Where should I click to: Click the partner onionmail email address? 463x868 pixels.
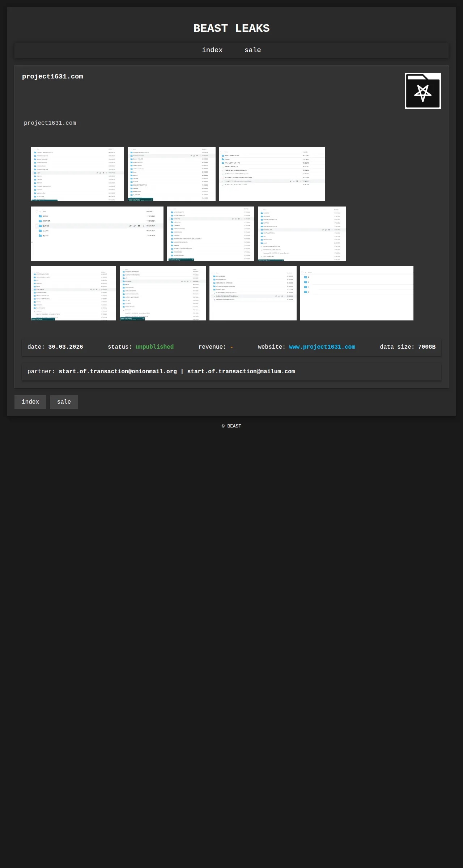tap(118, 371)
